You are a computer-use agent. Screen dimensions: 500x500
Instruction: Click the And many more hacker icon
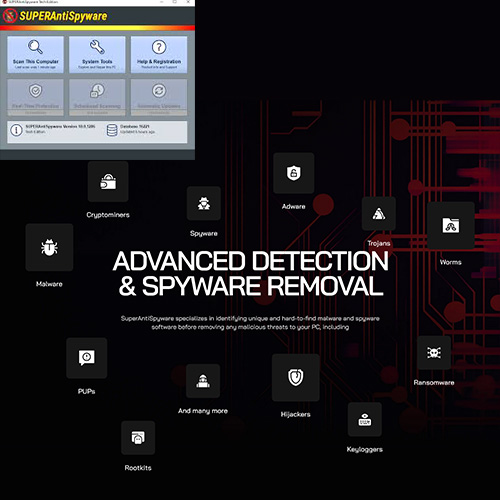(203, 381)
